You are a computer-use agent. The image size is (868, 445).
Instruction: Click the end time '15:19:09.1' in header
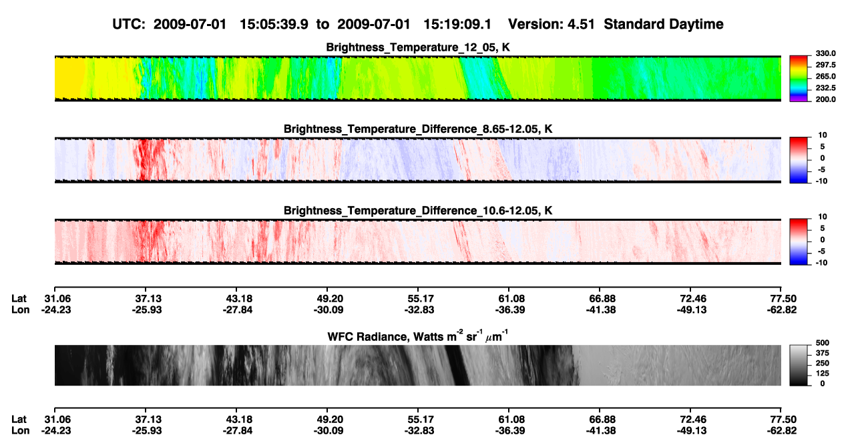click(457, 24)
